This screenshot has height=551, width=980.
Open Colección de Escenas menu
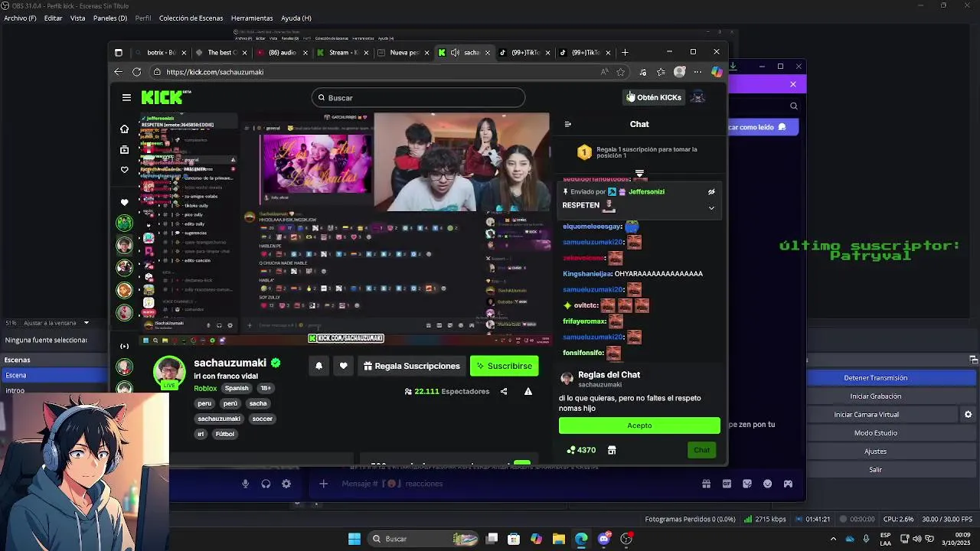click(191, 18)
